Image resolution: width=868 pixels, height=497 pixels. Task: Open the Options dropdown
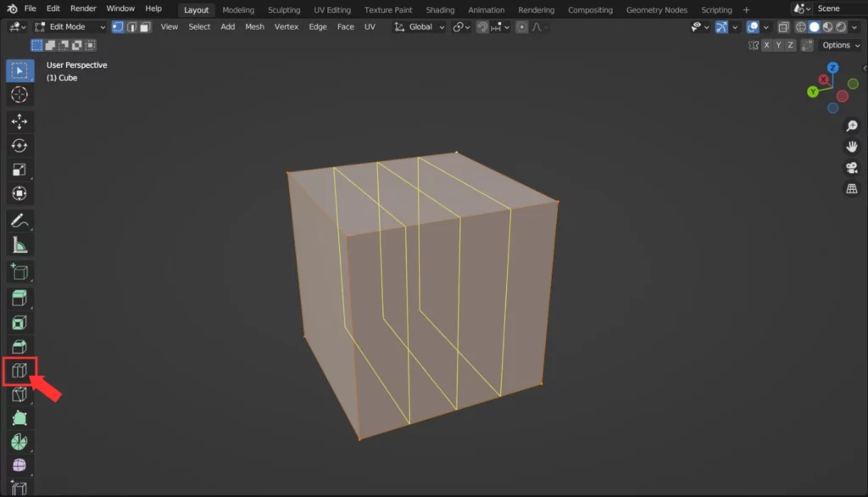(840, 46)
